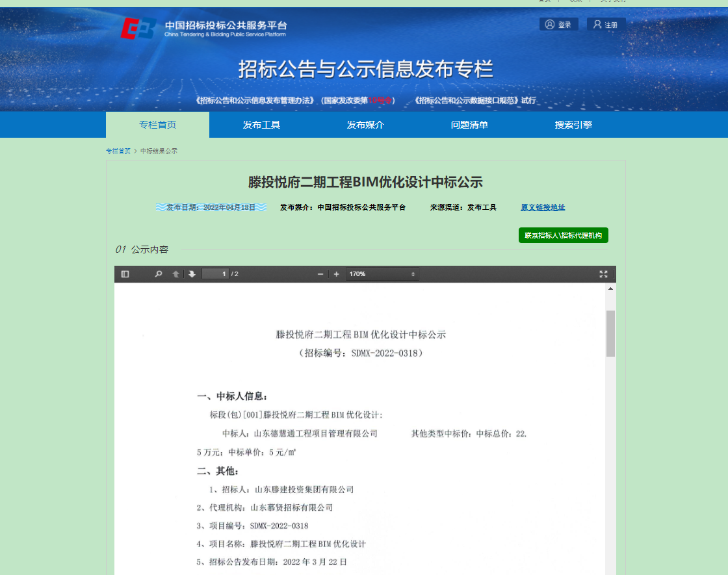Switch to the 搜索引擎 tab
The width and height of the screenshot is (728, 575).
[573, 124]
